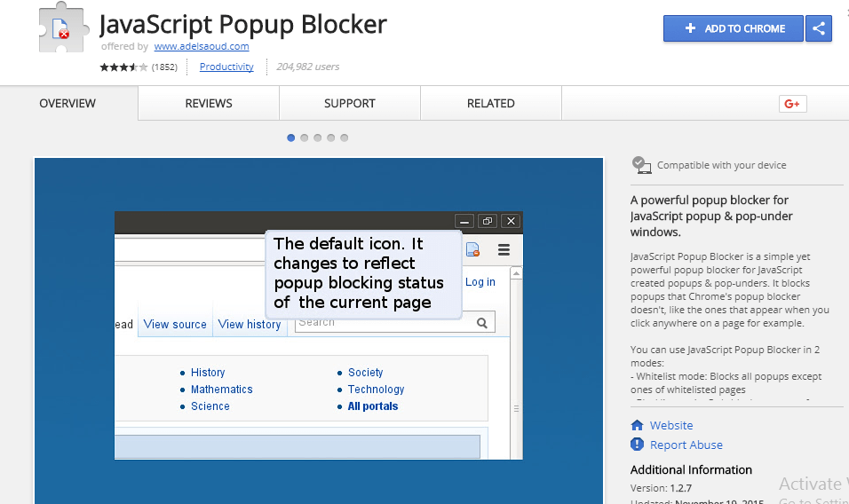
Task: Select the second carousel dot
Action: click(305, 138)
